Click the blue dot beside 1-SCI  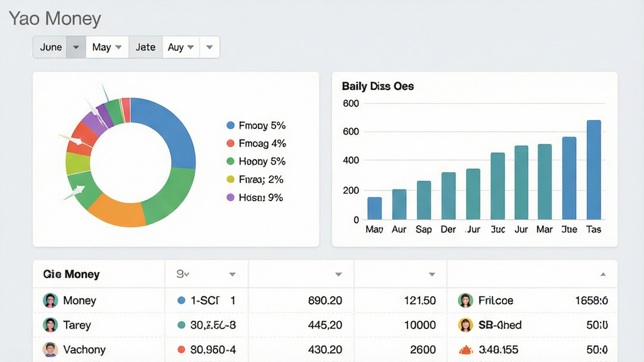tap(181, 300)
